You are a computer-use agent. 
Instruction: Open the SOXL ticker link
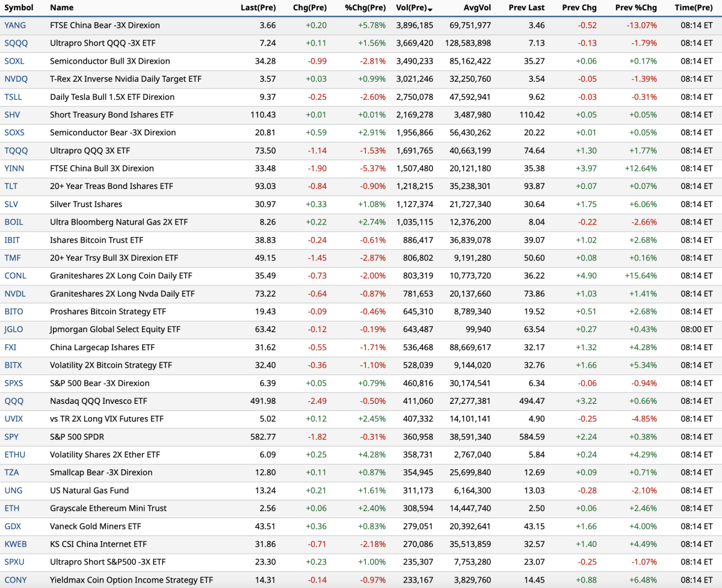tap(14, 61)
